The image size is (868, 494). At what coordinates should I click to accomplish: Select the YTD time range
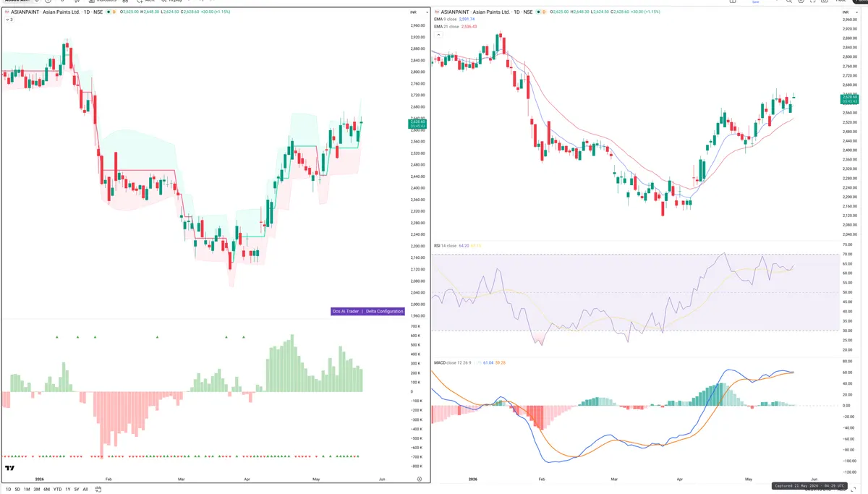pos(57,489)
